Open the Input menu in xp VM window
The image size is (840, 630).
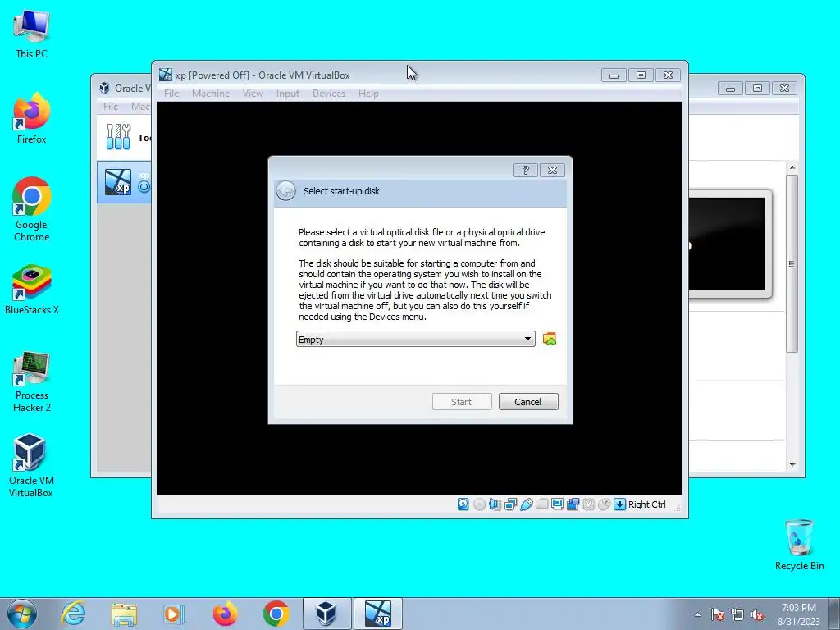[288, 94]
